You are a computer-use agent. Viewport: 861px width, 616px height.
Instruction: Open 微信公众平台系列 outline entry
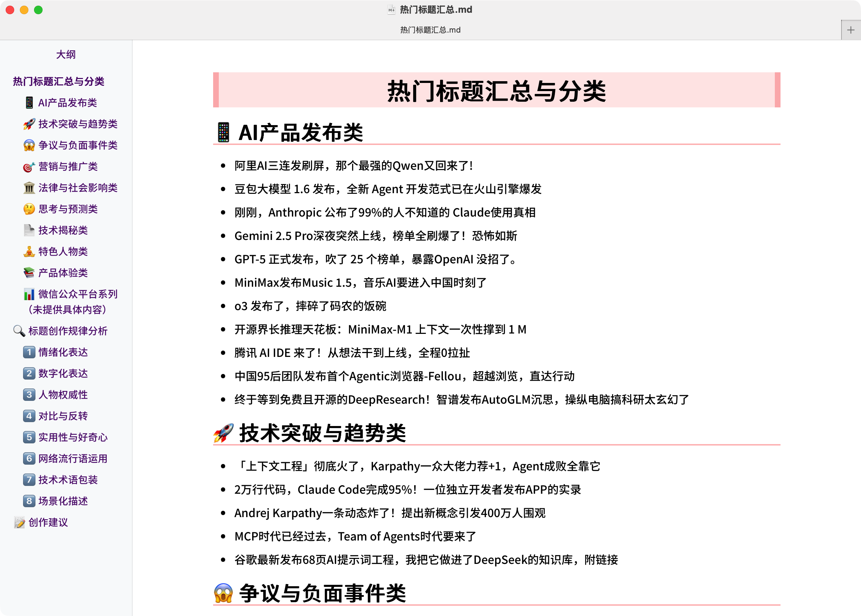[77, 294]
